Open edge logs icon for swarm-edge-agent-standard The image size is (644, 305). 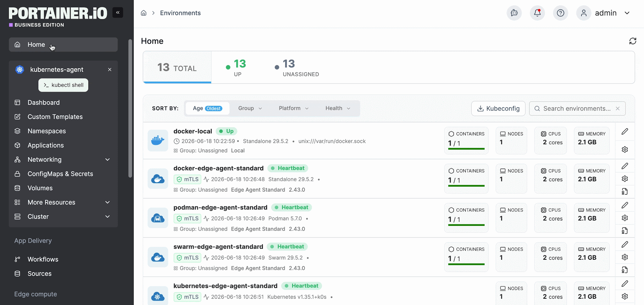(x=625, y=270)
